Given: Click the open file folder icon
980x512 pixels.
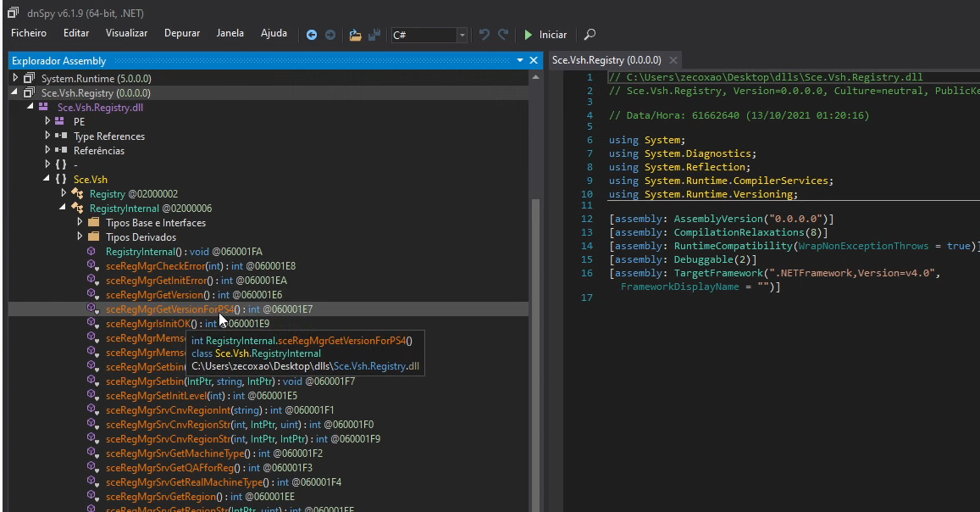Looking at the screenshot, I should coord(355,35).
